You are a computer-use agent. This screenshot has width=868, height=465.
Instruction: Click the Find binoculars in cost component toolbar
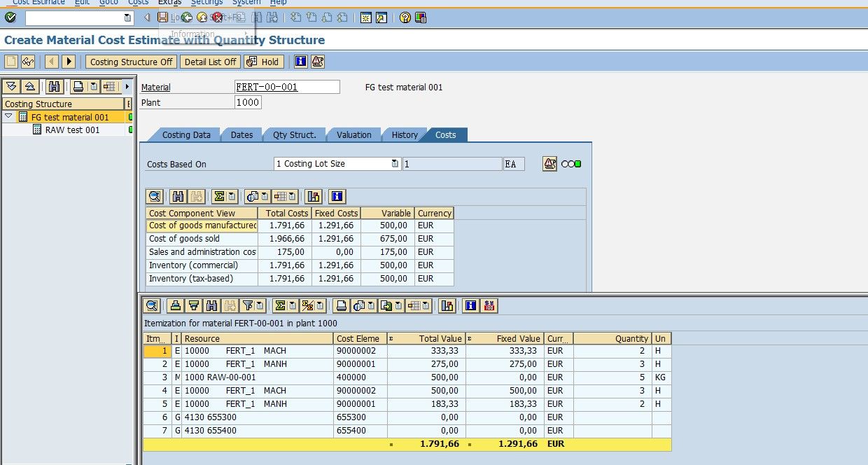point(178,197)
